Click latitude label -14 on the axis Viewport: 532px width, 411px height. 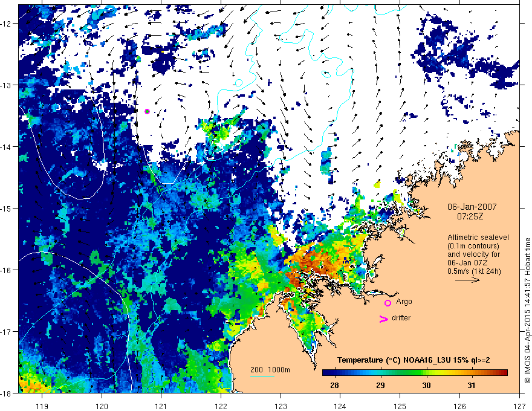(7, 147)
